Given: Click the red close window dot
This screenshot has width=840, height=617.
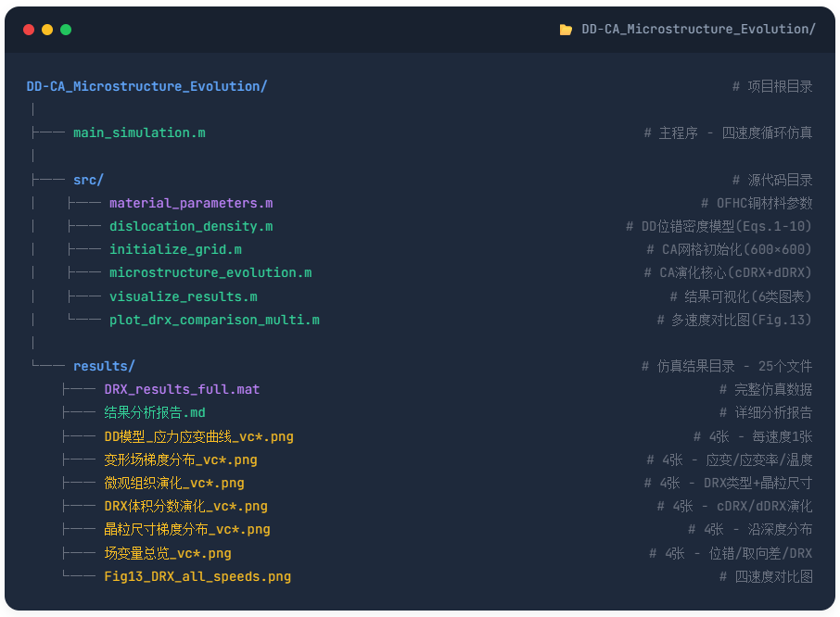Looking at the screenshot, I should pos(29,30).
